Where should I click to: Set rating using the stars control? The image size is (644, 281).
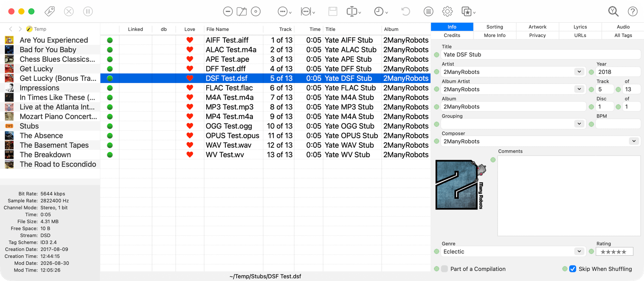(x=614, y=252)
